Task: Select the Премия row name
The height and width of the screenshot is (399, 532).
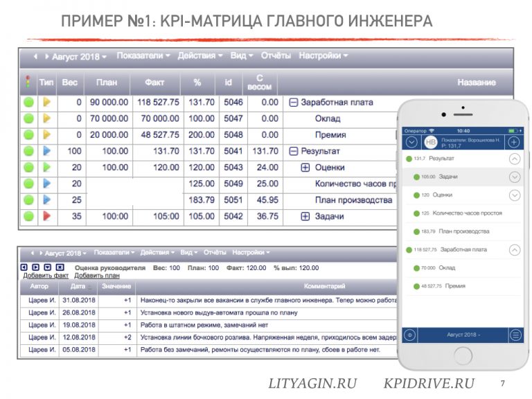Action: (x=330, y=135)
